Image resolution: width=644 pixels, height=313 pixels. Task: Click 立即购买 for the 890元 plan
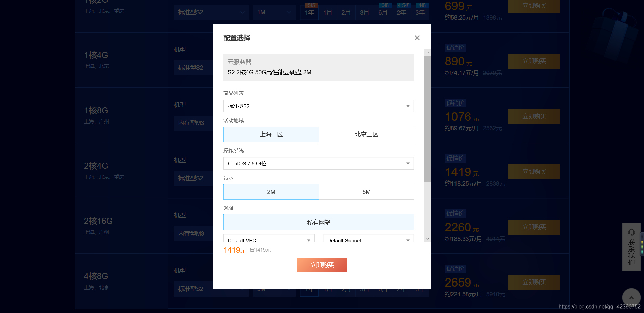click(x=534, y=61)
